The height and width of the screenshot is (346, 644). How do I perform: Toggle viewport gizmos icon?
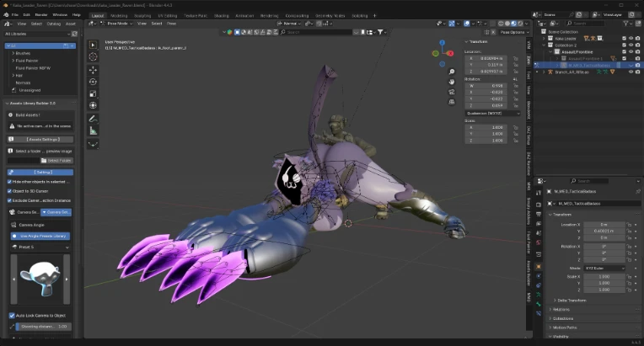pyautogui.click(x=451, y=24)
